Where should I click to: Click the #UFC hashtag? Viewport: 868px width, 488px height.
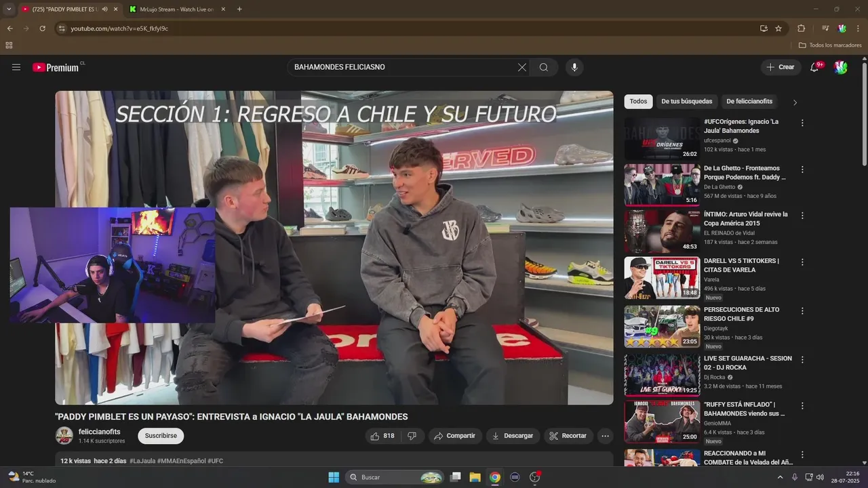coord(216,461)
